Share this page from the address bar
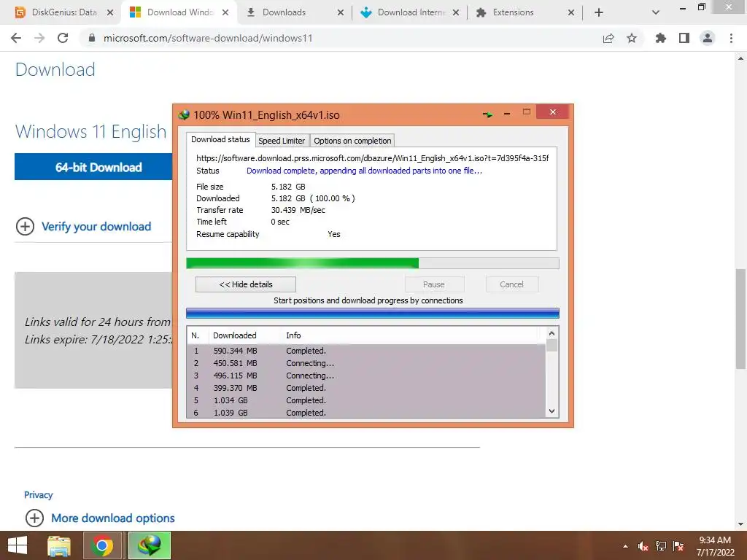 click(x=608, y=38)
